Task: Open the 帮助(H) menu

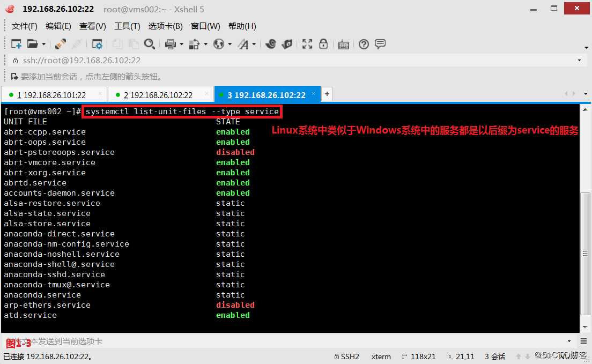Action: [242, 26]
